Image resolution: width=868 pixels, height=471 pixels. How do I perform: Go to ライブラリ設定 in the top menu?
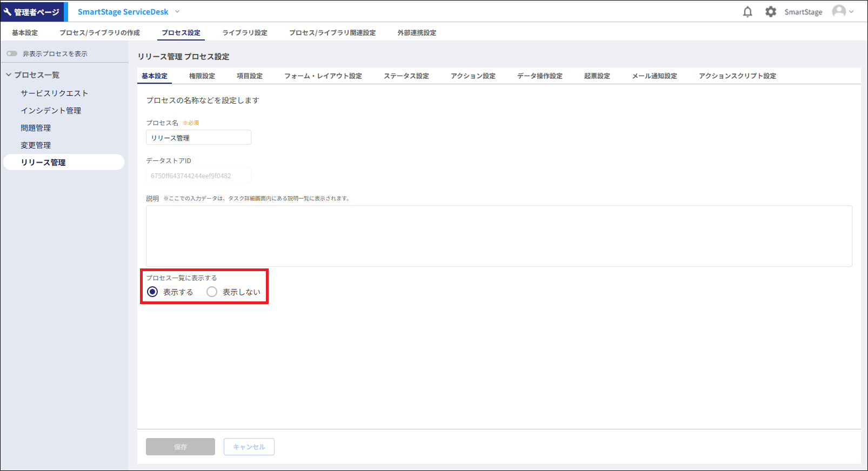point(245,33)
